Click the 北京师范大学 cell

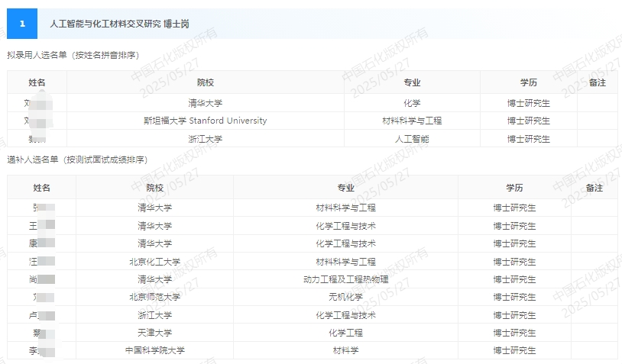[x=154, y=297]
